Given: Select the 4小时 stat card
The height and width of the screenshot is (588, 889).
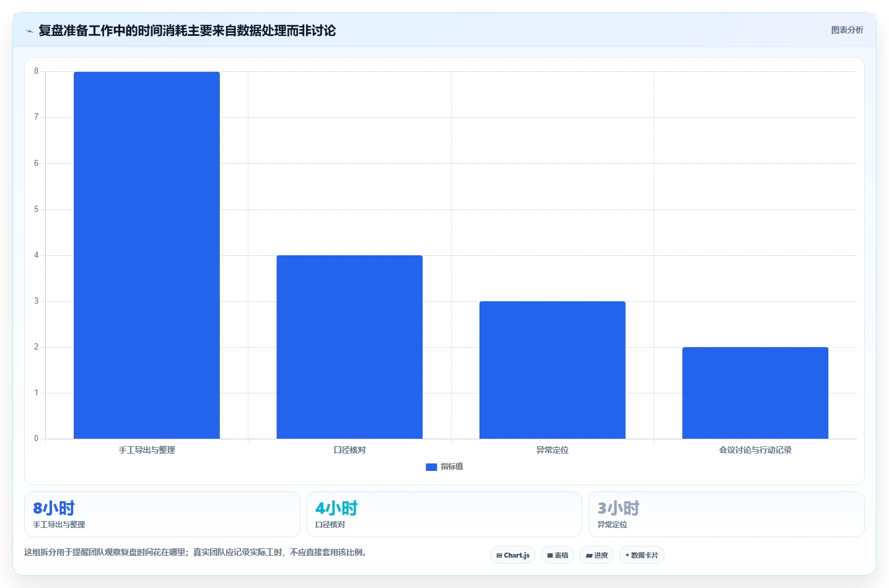Looking at the screenshot, I should click(444, 514).
